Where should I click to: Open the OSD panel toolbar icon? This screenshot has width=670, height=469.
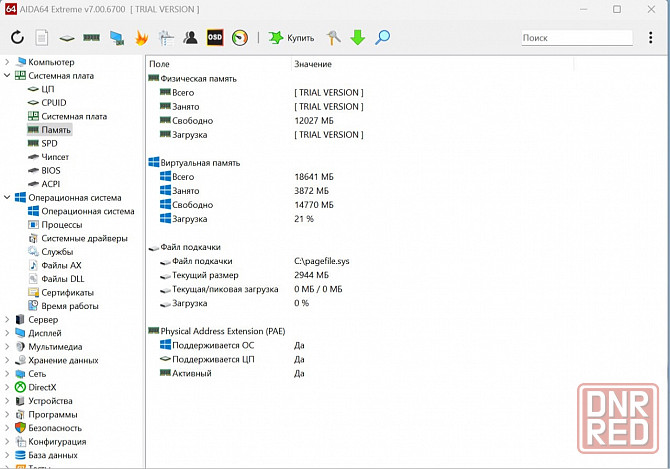214,38
